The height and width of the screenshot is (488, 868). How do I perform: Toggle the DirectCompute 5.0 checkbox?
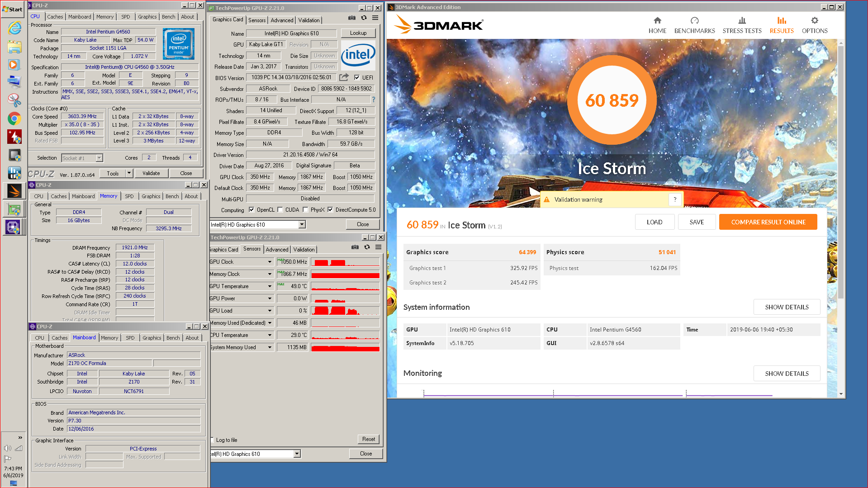(330, 210)
